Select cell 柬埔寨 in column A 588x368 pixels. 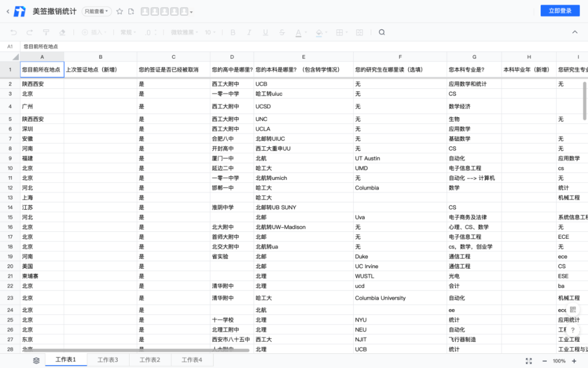pos(42,276)
